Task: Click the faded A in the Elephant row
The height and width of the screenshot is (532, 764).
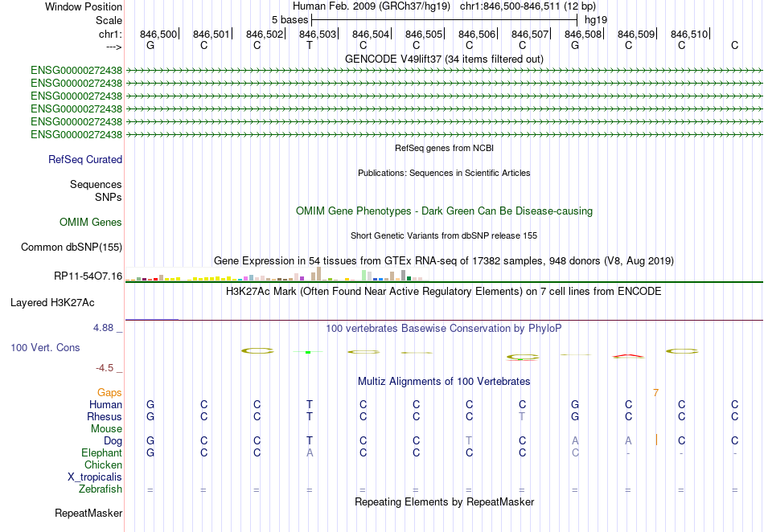Action: click(x=310, y=452)
